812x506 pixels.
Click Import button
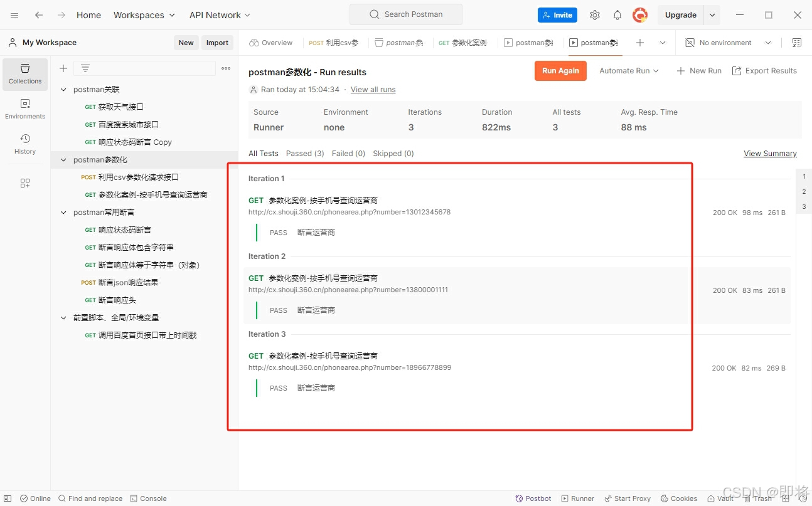[x=217, y=43]
